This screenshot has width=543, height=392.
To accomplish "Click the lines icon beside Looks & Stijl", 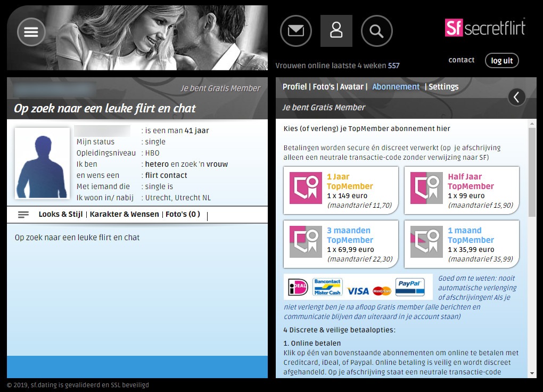I will (23, 215).
